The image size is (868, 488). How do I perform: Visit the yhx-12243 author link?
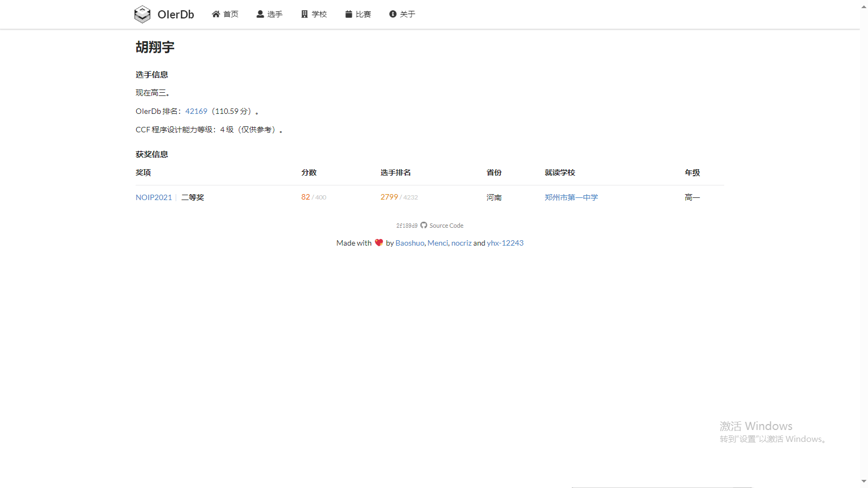(505, 243)
